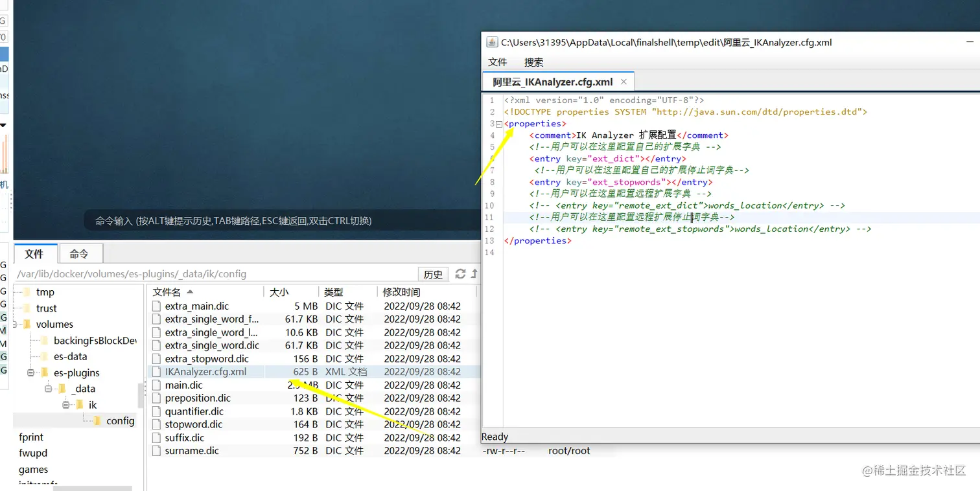
Task: Click the command input box 命令输入
Action: tap(282, 220)
